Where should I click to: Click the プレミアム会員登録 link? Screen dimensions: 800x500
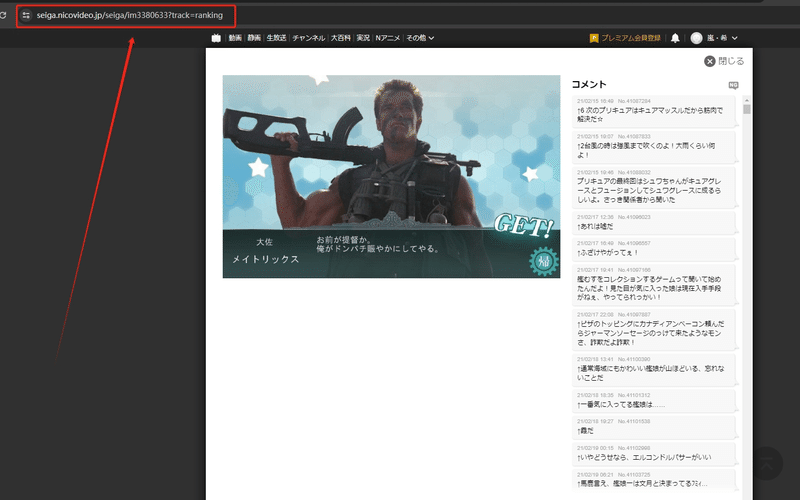tap(625, 38)
